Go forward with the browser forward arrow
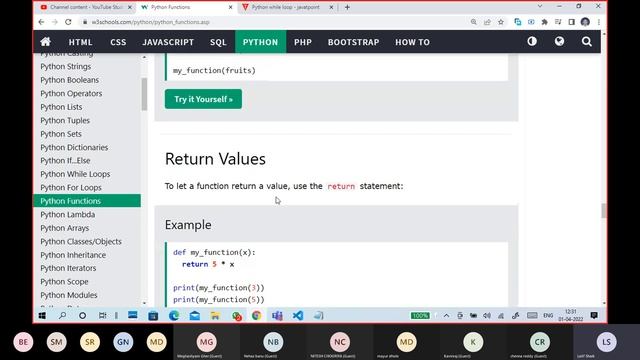The height and width of the screenshot is (360, 640). point(55,22)
